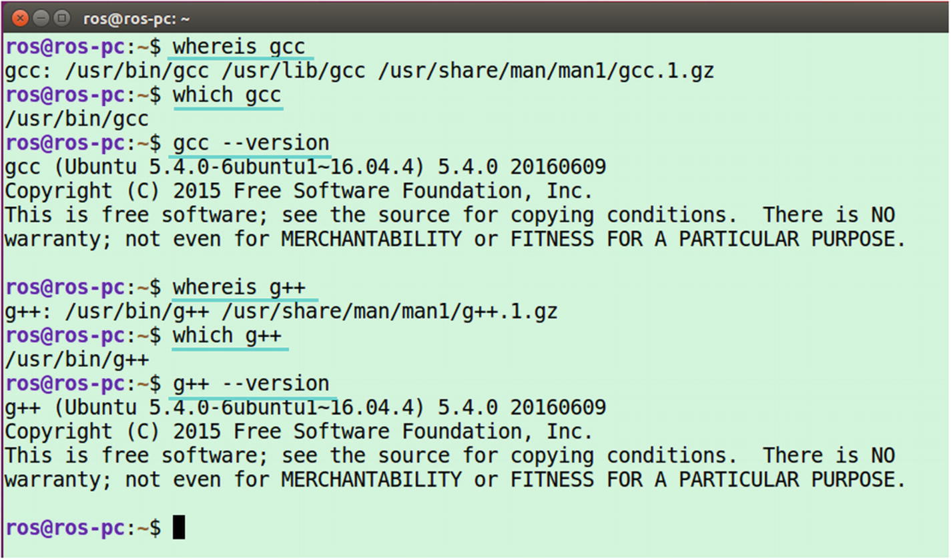This screenshot has height=560, width=951.
Task: Click the /usr/bin/gcc output under which gcc
Action: tap(77, 119)
